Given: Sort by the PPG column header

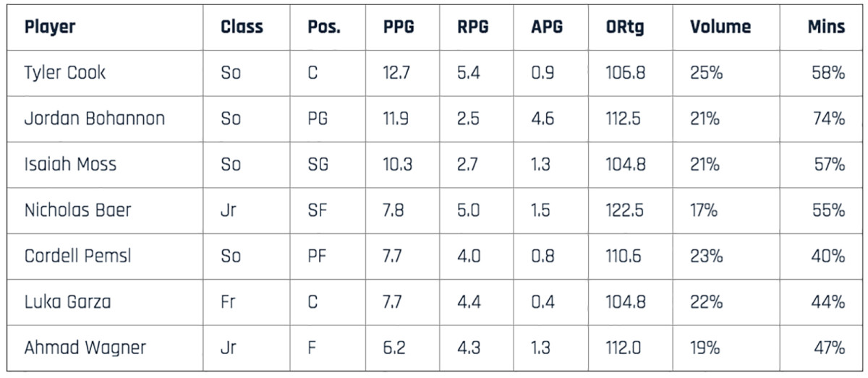Looking at the screenshot, I should click(x=400, y=27).
